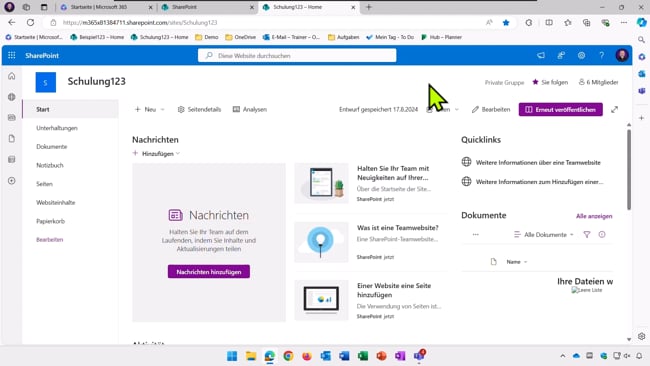Viewport: 650px width, 366px height.
Task: Open the SharePoint app launcher waffle
Action: [12, 56]
